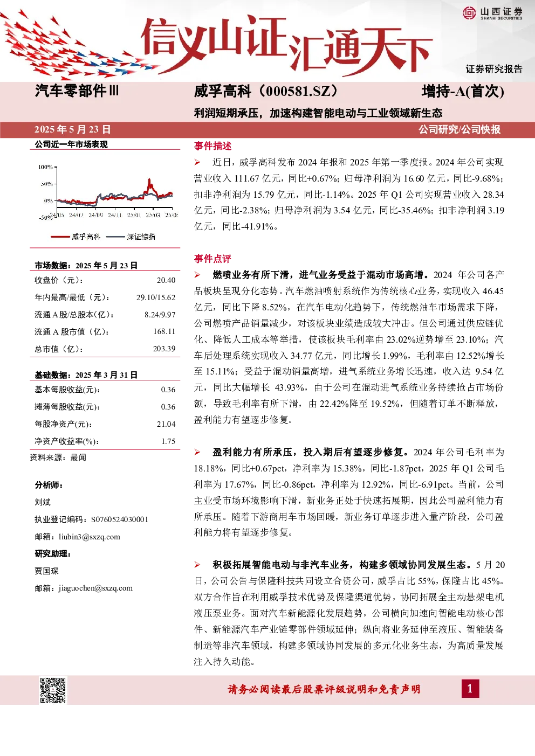
Task: Click the ROE value 1.75
Action: pyautogui.click(x=168, y=441)
